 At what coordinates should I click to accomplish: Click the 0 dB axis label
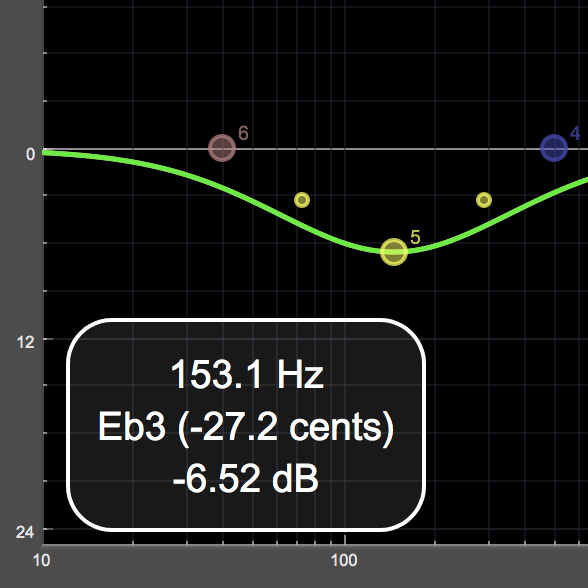click(30, 154)
